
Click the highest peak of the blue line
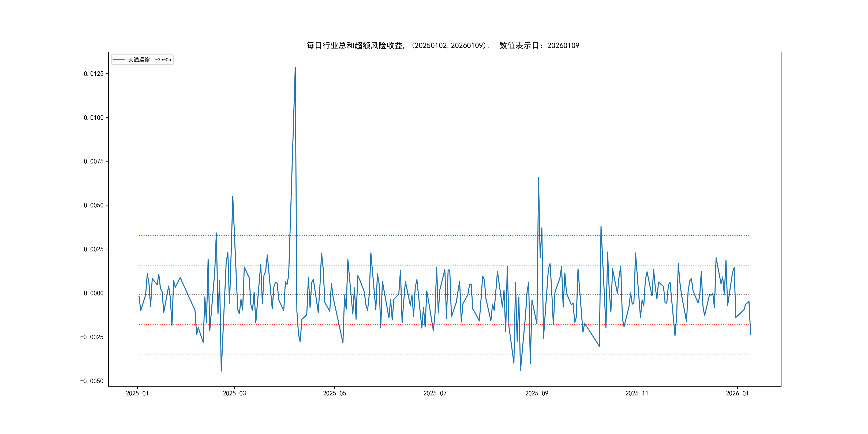pos(295,68)
